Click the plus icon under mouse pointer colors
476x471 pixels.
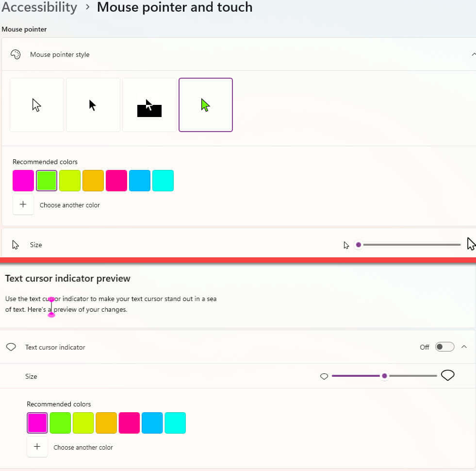click(23, 204)
